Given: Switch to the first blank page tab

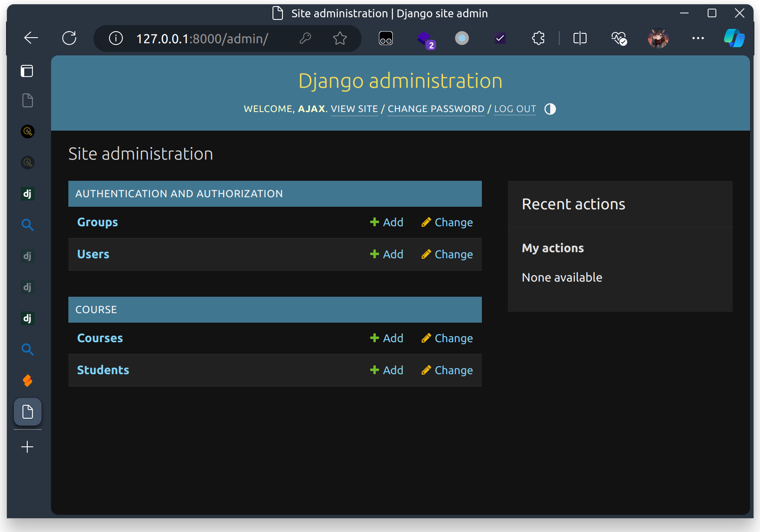Looking at the screenshot, I should (28, 100).
